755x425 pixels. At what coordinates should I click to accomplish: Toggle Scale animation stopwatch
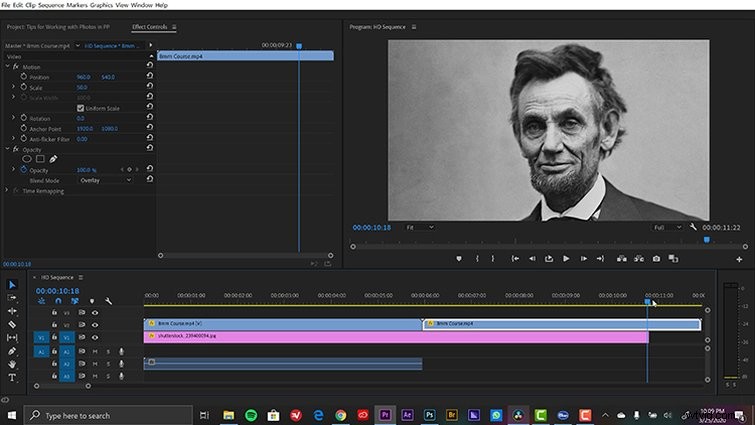(x=24, y=87)
